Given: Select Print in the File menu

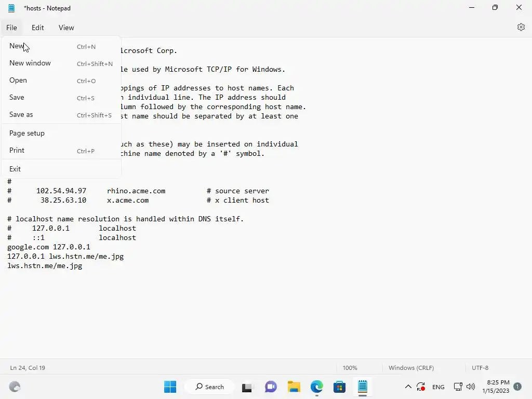Looking at the screenshot, I should pos(61,150).
